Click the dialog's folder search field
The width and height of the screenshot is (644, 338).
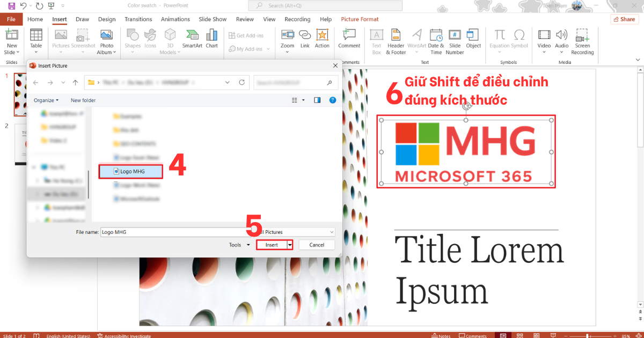pos(295,83)
